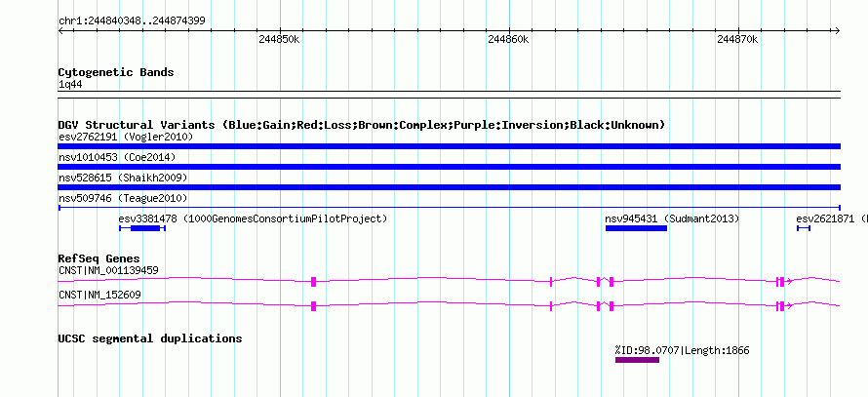Click the nsv945431 (Sudmant2013) label
Viewport: 868px width, 397px height.
[672, 218]
